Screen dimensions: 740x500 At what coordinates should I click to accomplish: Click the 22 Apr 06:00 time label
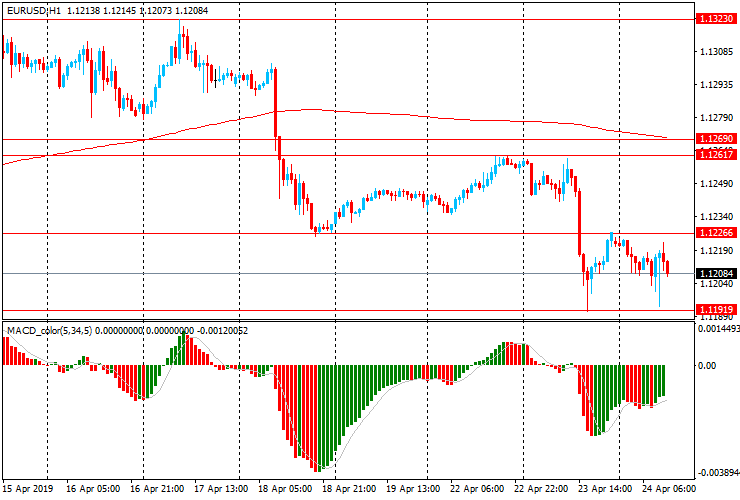pos(477,489)
